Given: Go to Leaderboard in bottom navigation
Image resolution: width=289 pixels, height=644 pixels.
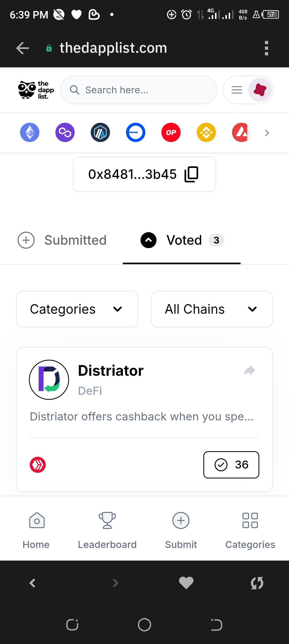Looking at the screenshot, I should (x=107, y=528).
